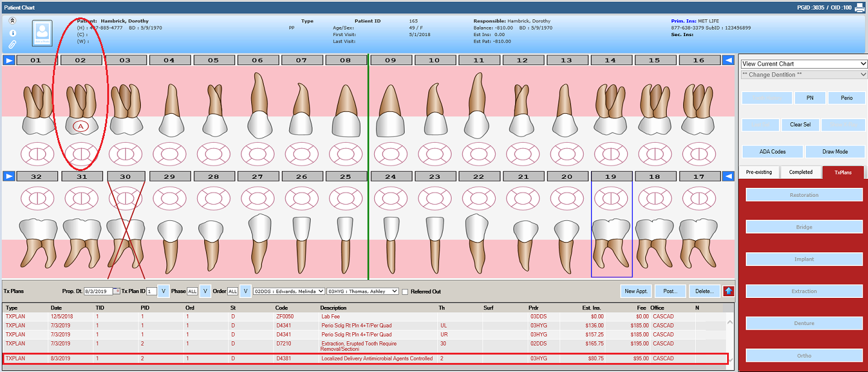Viewport: 868px width, 372px height.
Task: Click the New Appt. button
Action: click(635, 291)
